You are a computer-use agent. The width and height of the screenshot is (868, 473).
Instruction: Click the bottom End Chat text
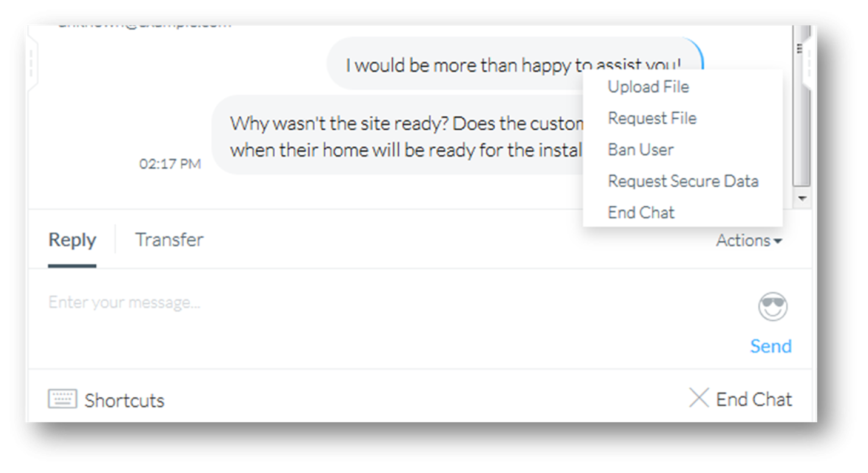click(x=754, y=400)
